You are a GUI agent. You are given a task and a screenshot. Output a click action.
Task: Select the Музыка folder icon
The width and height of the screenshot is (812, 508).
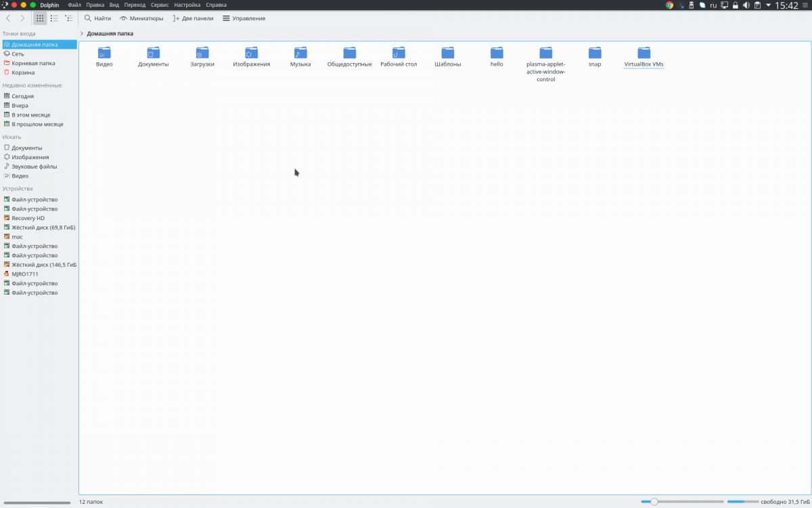300,53
